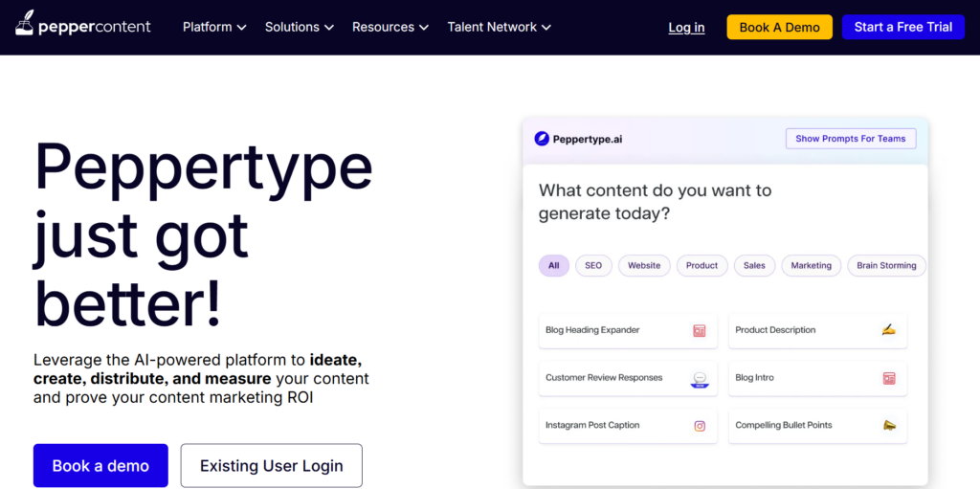Expand the Platform dropdown menu
Screen dimensions: 980x489
coord(214,27)
